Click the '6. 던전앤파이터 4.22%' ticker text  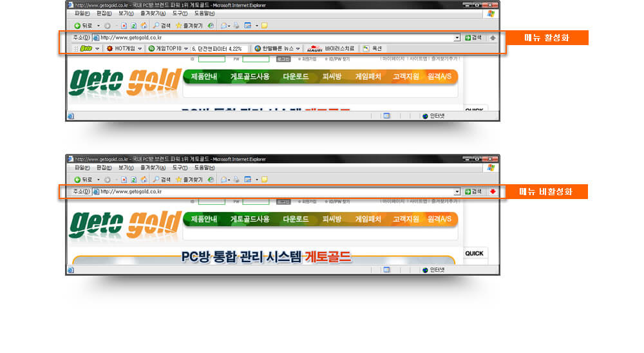pyautogui.click(x=217, y=48)
